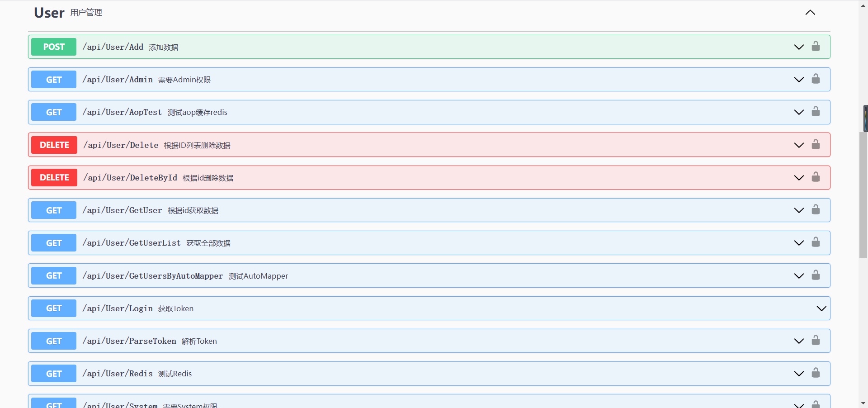Click the scrollbar down arrow
This screenshot has height=408, width=868.
click(863, 403)
